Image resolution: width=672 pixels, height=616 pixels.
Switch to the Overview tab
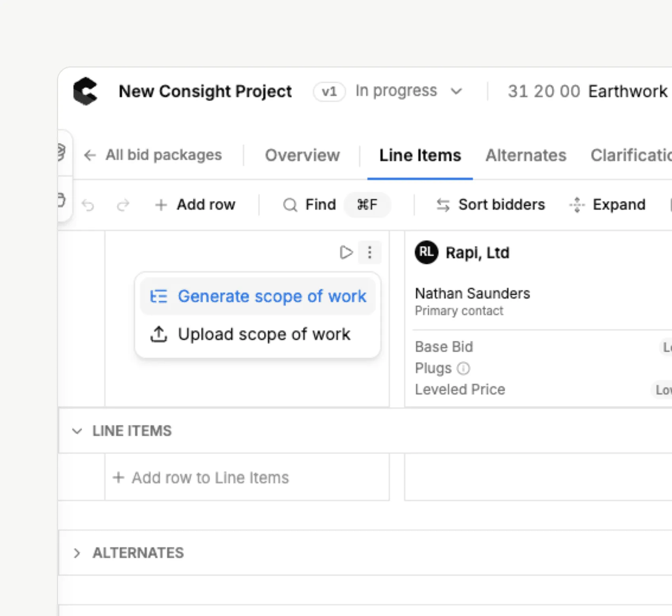302,155
